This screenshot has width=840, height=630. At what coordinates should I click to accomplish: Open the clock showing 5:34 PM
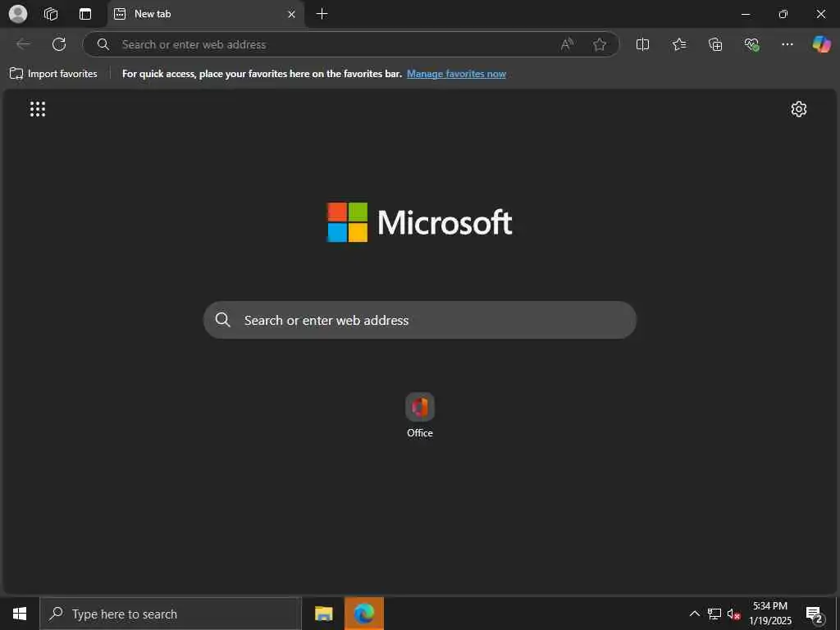[x=770, y=614]
